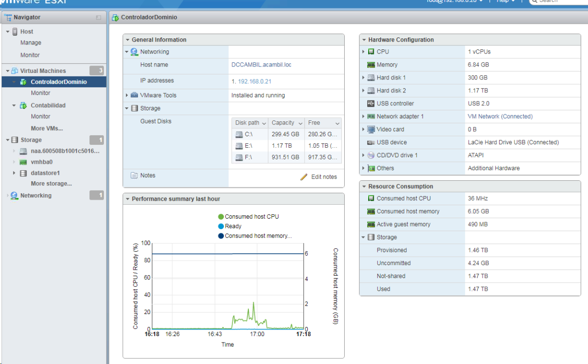The image size is (588, 364).
Task: Click VM Network (Connected) link
Action: (x=500, y=116)
